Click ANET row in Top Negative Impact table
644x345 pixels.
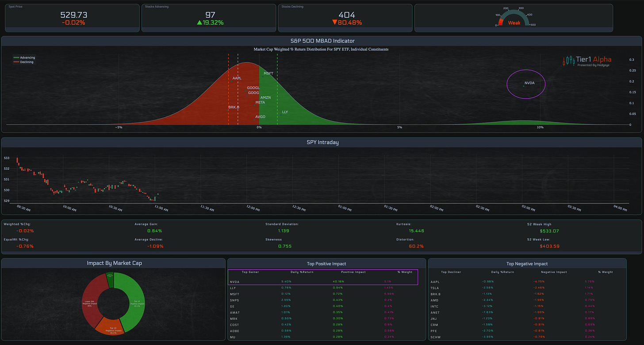tap(527, 312)
